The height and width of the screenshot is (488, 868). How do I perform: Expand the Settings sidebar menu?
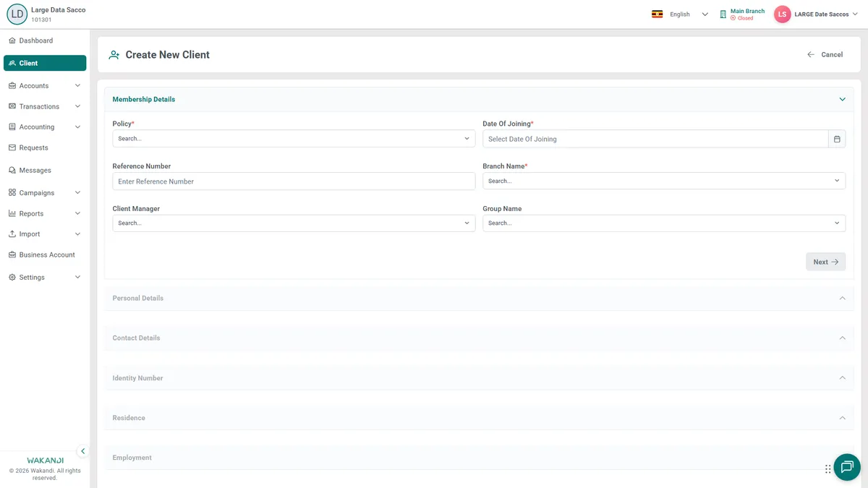tap(45, 277)
